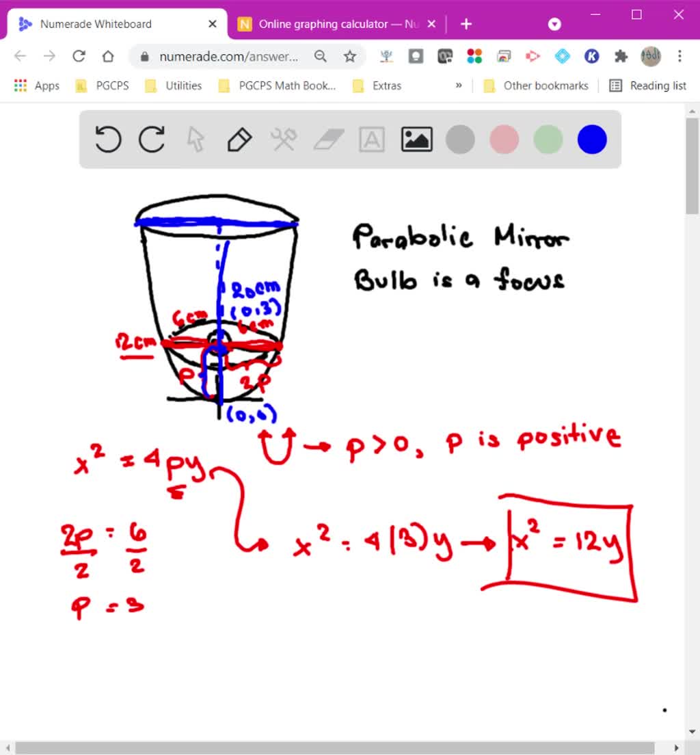Image resolution: width=700 pixels, height=755 pixels.
Task: Go to the home page
Action: (x=108, y=56)
